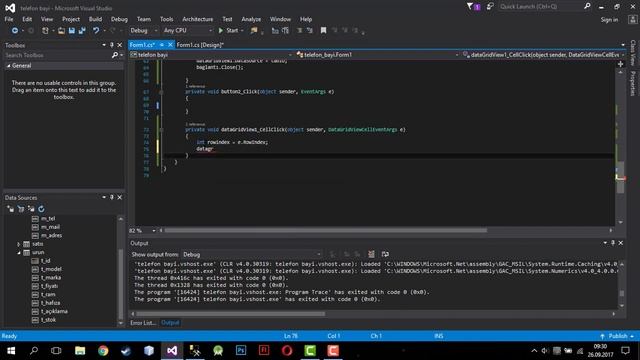Toggle a bookmark using the toolbar icon
640x360 pixels.
point(323,31)
